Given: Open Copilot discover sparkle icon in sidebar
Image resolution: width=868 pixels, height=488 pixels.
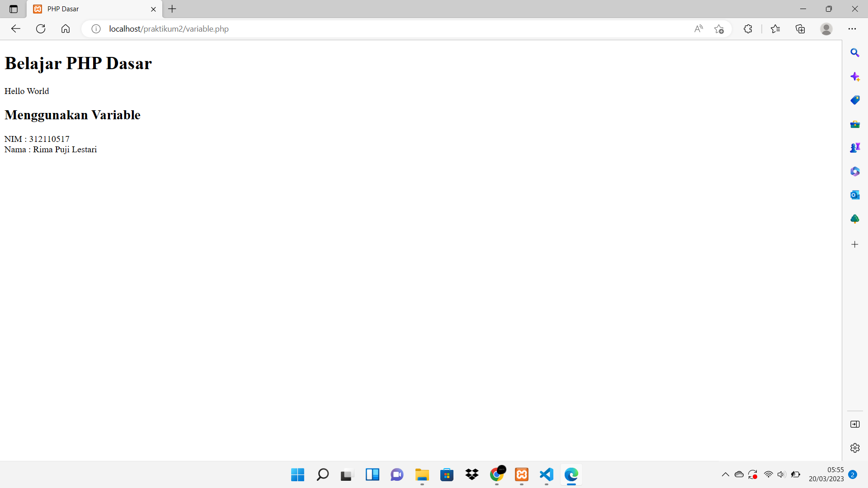Looking at the screenshot, I should [x=854, y=76].
